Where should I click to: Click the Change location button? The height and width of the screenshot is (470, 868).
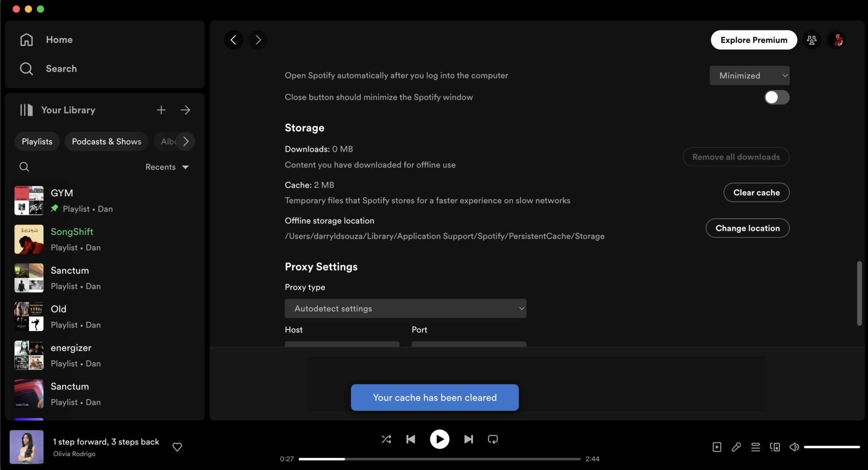click(747, 228)
